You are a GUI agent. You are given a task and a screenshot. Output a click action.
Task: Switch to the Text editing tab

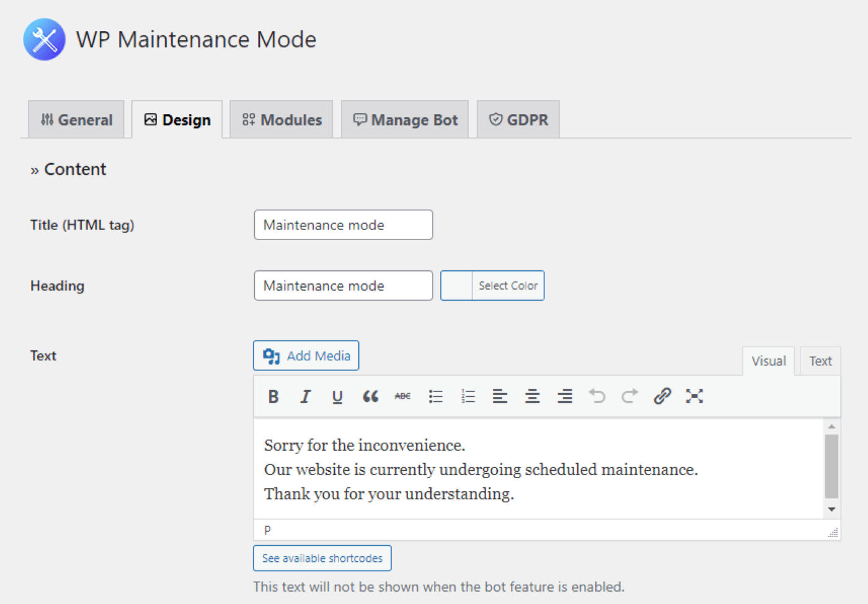[820, 360]
